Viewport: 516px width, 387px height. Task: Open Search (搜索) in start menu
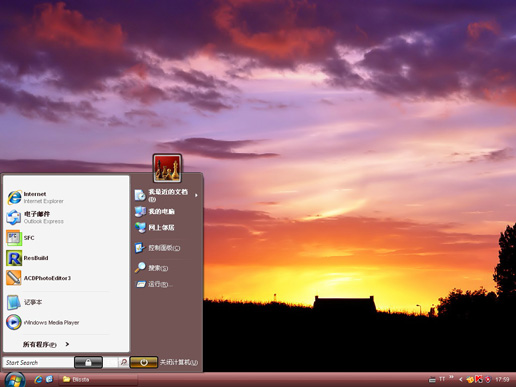coord(151,268)
